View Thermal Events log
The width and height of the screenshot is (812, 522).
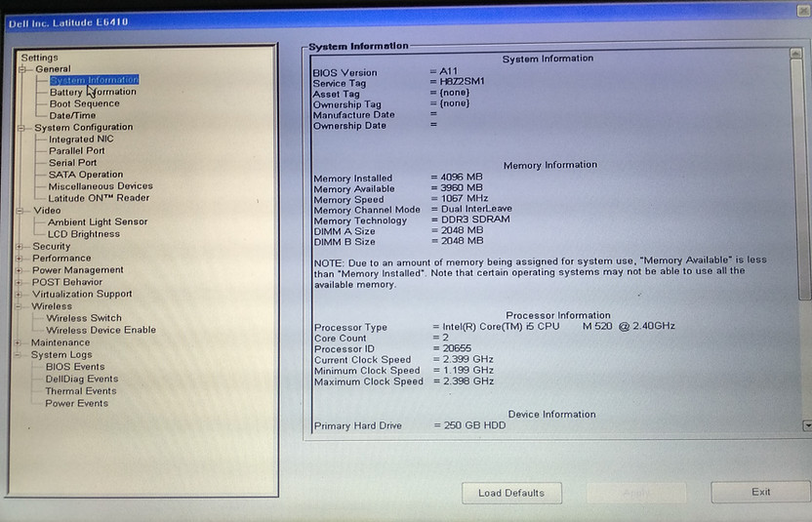coord(80,391)
